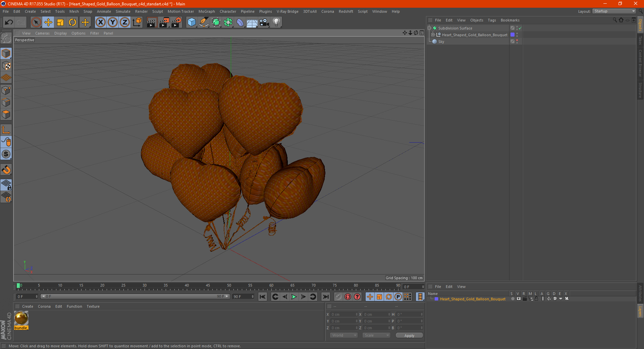Open the Content Browser side tab
Viewport: 644px width, 349px height.
point(640,63)
